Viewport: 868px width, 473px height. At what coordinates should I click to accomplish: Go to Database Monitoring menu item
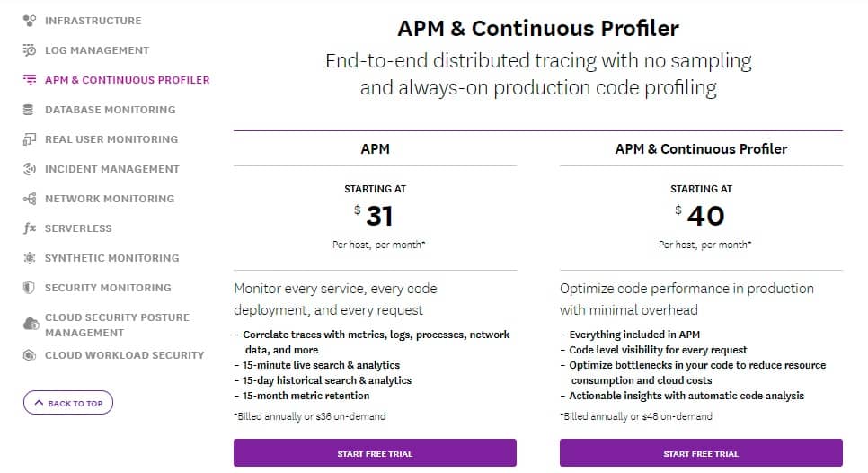[111, 110]
